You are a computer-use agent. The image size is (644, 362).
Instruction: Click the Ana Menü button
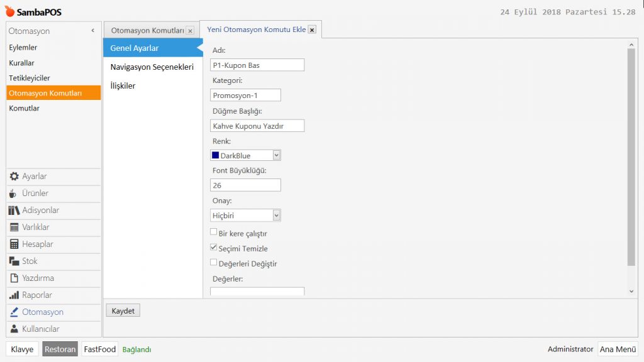[617, 349]
